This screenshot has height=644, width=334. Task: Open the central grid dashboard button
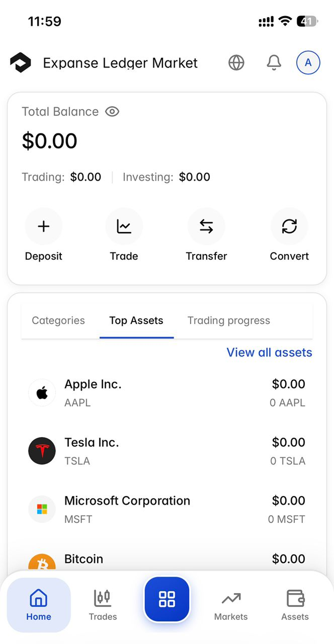(166, 599)
